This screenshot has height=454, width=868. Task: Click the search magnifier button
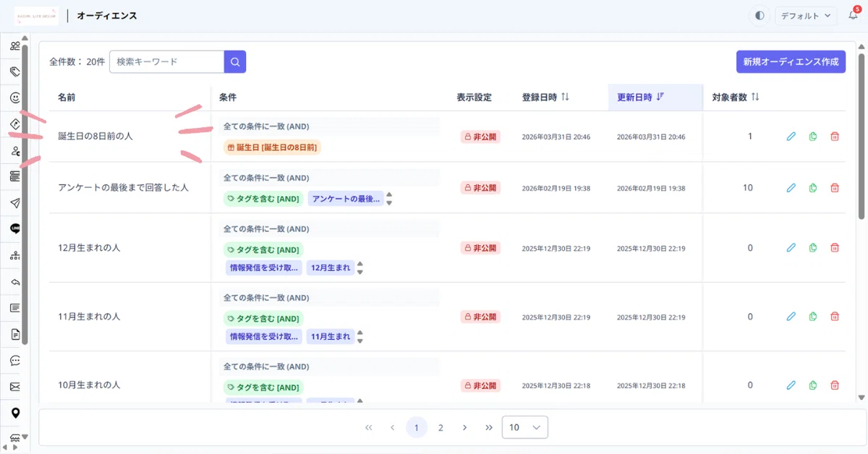point(235,62)
